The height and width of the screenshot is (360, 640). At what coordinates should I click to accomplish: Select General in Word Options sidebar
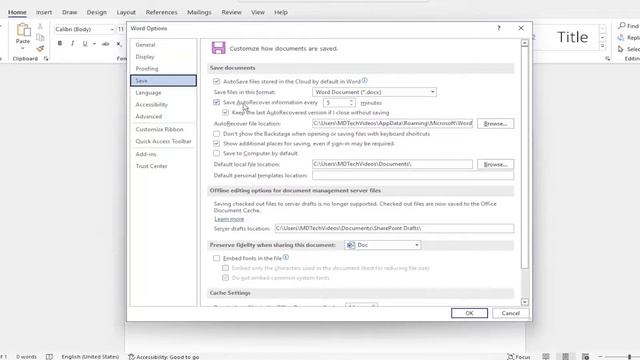pos(163,45)
